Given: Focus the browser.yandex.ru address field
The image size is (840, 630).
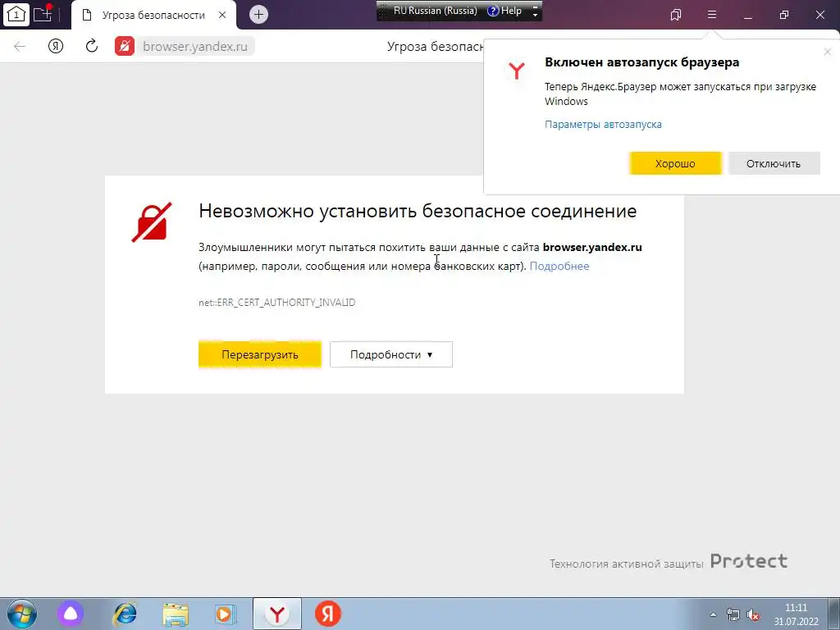Looking at the screenshot, I should [x=195, y=46].
